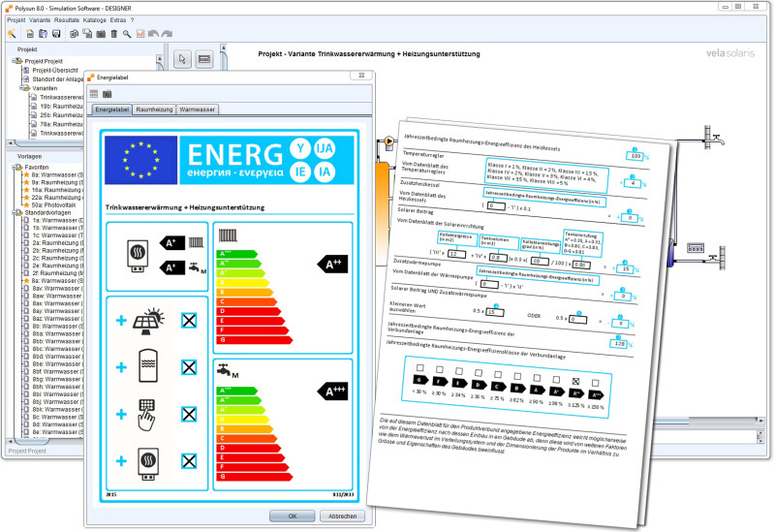Click the duplicate pages toolbar icon
775x532 pixels.
(87, 34)
